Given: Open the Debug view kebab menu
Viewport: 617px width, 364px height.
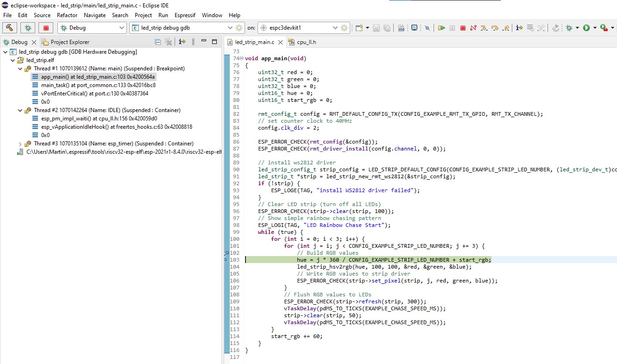Looking at the screenshot, I should [194, 42].
